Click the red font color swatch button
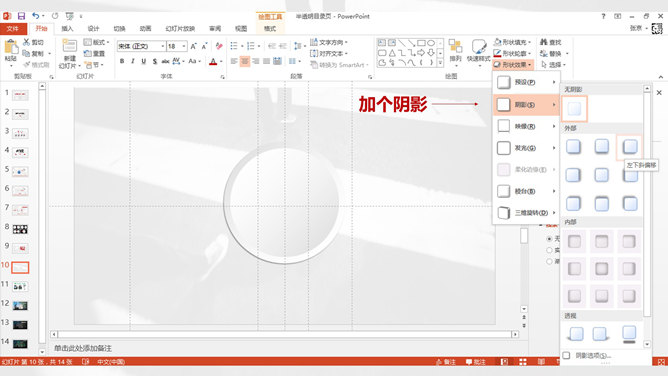668x376 pixels. coord(213,62)
